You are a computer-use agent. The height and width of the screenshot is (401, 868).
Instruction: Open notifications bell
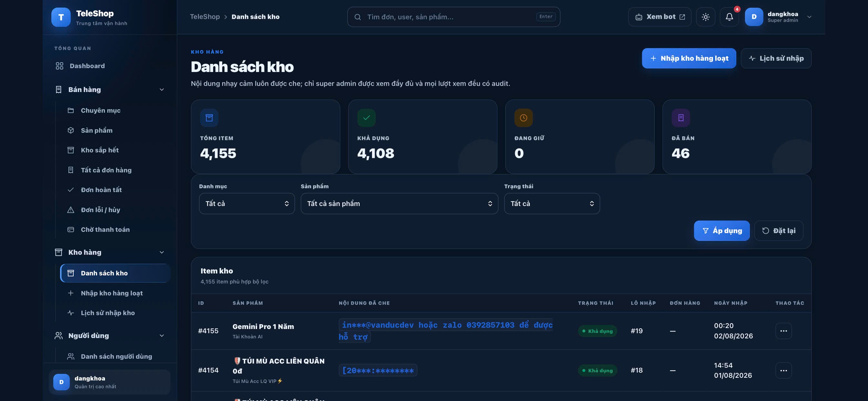point(729,17)
